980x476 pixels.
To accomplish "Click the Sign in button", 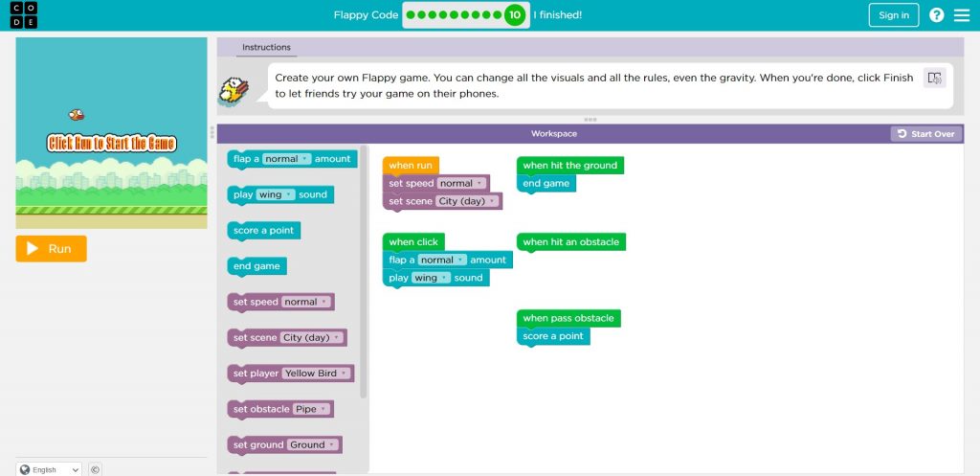I will pos(894,15).
